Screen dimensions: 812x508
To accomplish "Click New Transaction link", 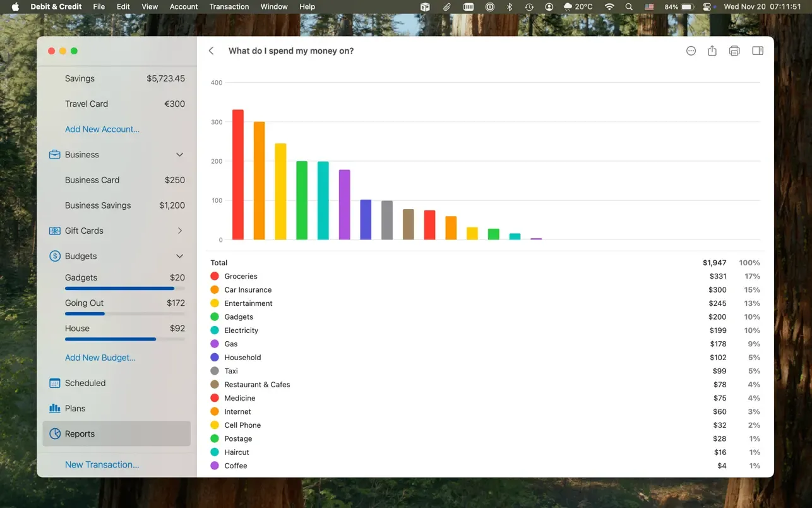I will pyautogui.click(x=102, y=464).
